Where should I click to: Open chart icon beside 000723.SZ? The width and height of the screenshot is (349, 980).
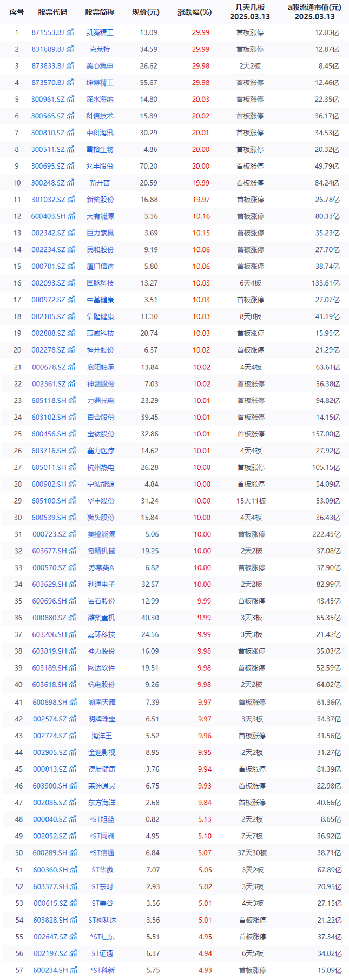pos(73,534)
